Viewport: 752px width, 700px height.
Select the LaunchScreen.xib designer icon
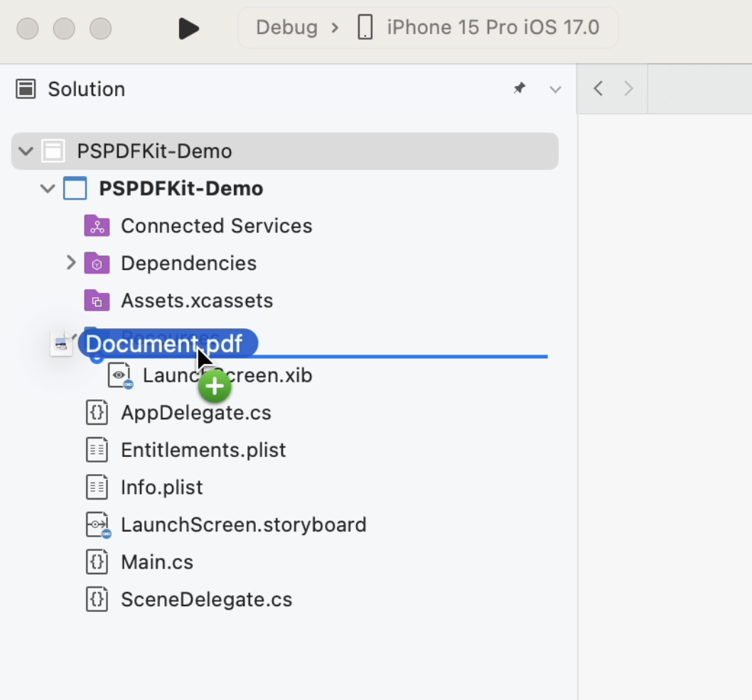click(x=119, y=375)
